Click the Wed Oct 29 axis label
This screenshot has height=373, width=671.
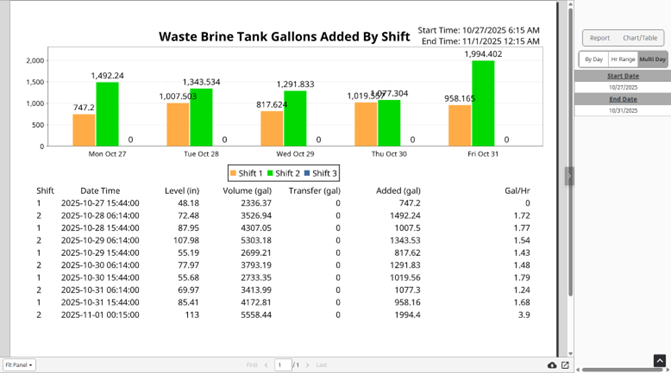pyautogui.click(x=295, y=154)
